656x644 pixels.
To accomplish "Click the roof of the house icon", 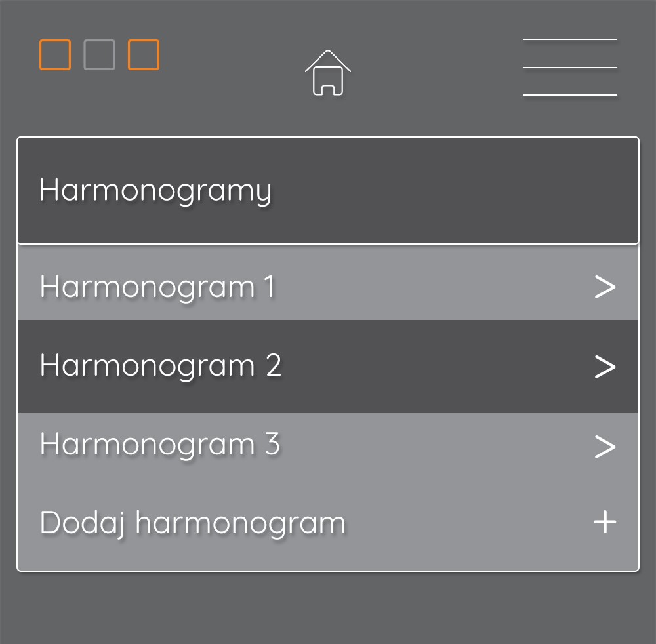I will click(x=327, y=60).
